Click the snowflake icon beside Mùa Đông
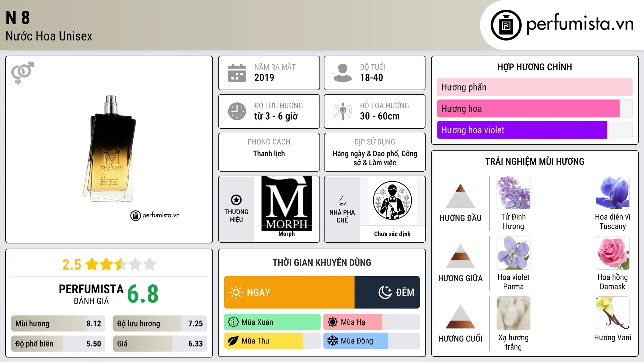This screenshot has width=644, height=362. pos(332,341)
